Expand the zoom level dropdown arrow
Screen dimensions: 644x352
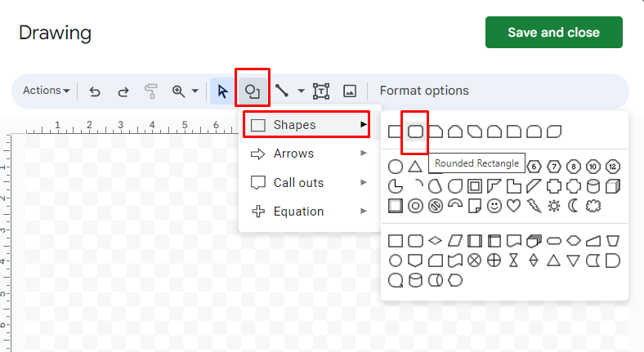(195, 91)
